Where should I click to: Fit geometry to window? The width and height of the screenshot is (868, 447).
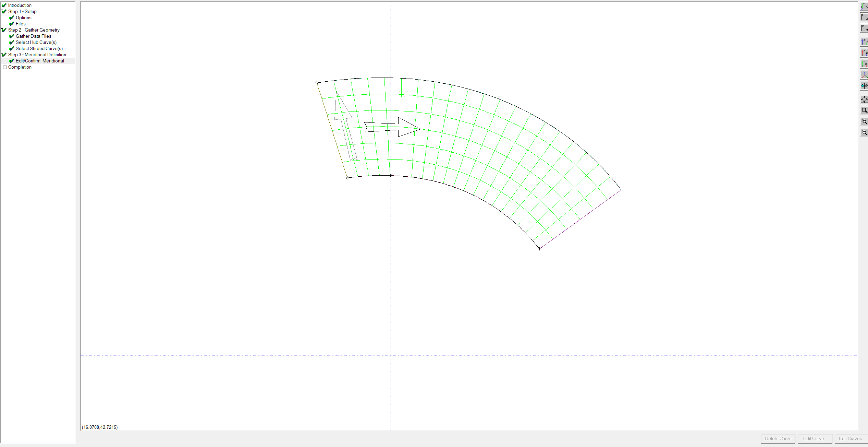(x=864, y=99)
